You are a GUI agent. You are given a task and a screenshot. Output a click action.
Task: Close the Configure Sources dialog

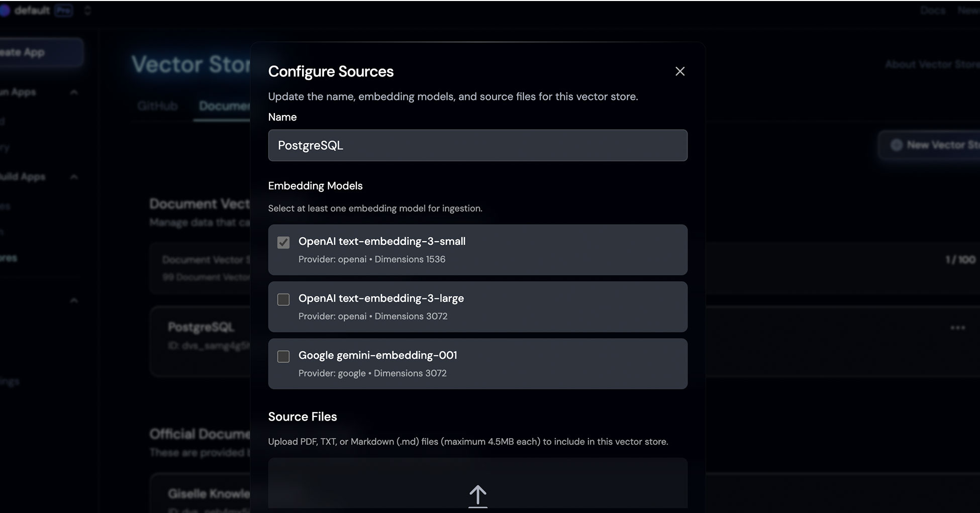coord(679,71)
